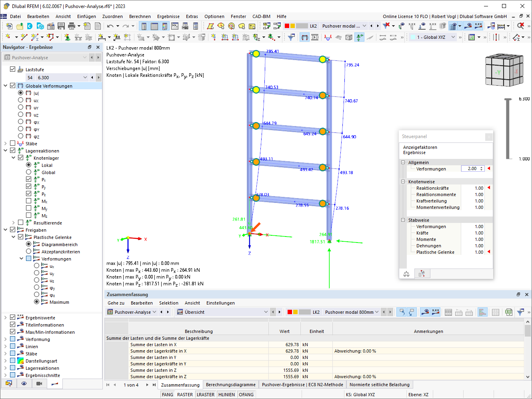
Task: Enable the MX reaction checkbox
Action: pyautogui.click(x=28, y=201)
